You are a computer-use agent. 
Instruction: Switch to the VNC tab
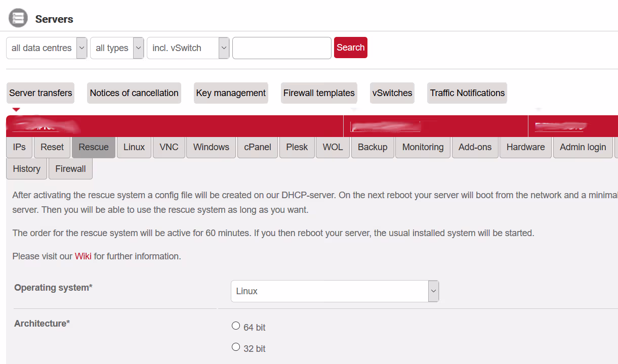tap(169, 147)
